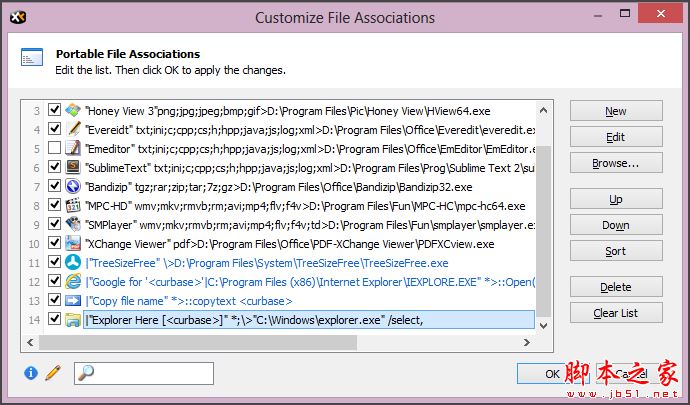This screenshot has width=690, height=405.
Task: Uncheck the Evereidt entry checkbox
Action: click(54, 129)
